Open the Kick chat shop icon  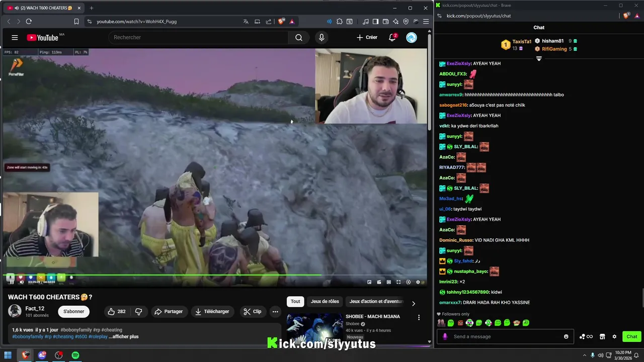pos(603,337)
